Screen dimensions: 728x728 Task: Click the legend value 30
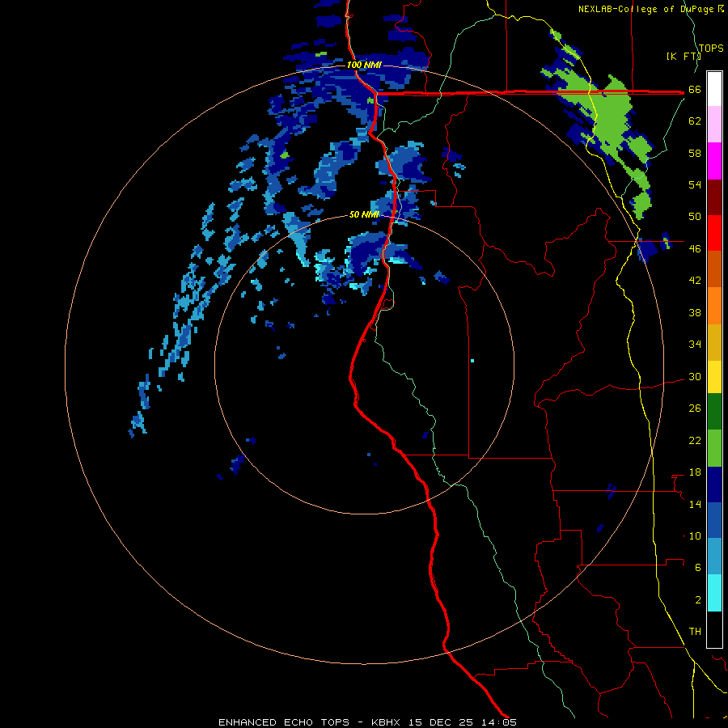click(695, 376)
